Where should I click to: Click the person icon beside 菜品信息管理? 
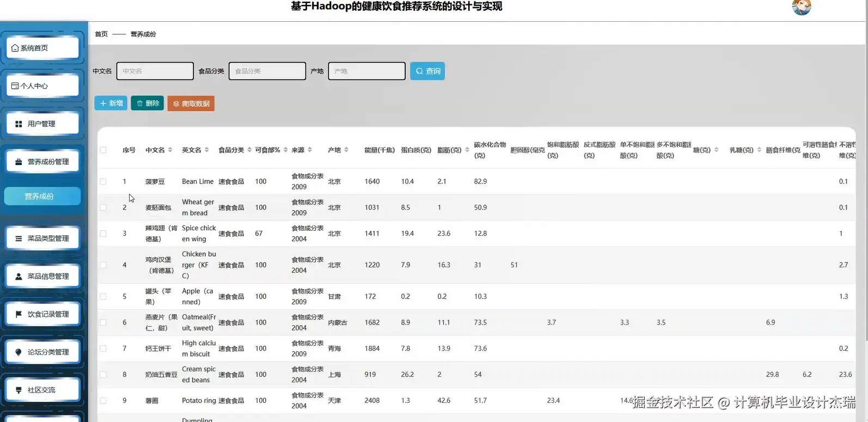[x=19, y=277]
